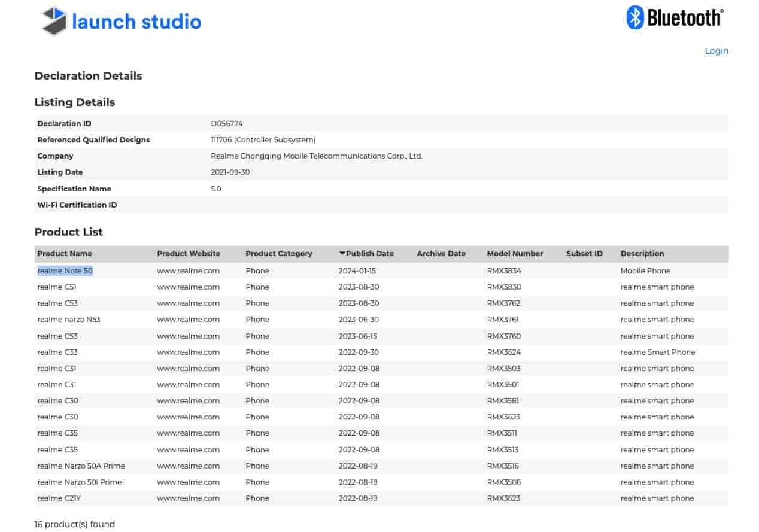Image resolution: width=759 pixels, height=532 pixels.
Task: Click the realme C33 product name
Action: point(57,352)
